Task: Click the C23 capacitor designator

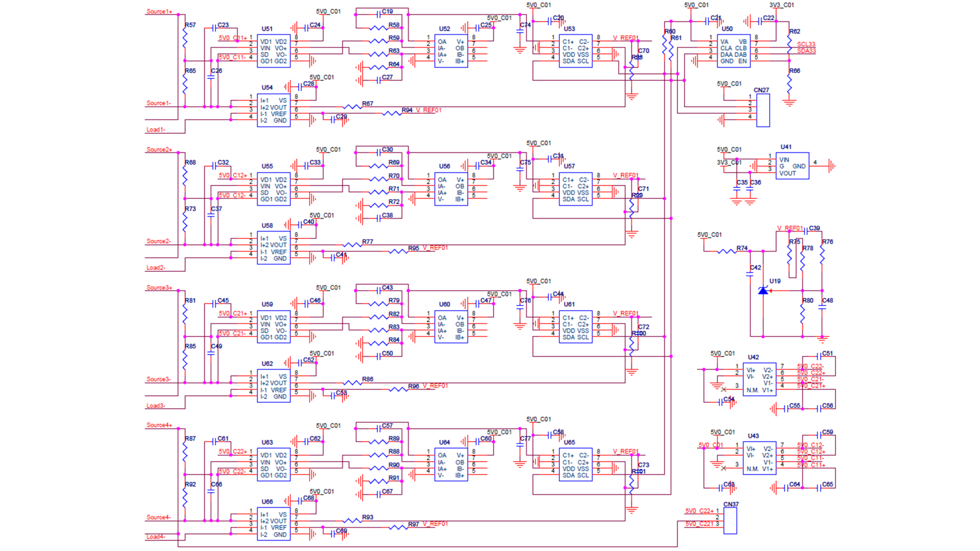Action: [x=223, y=25]
